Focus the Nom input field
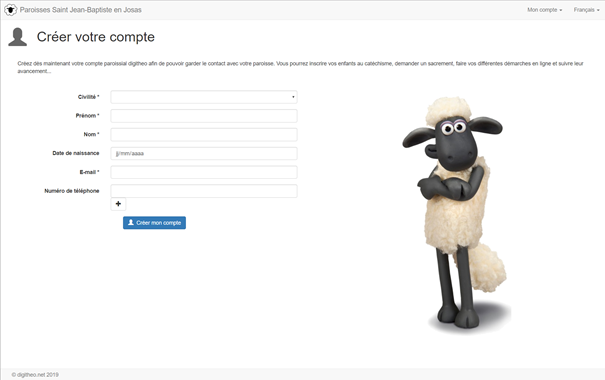Screen dimensions: 605x380 [x=204, y=135]
